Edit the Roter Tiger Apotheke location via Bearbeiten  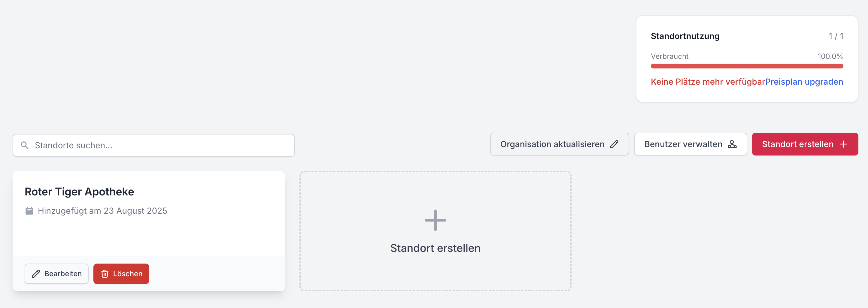tap(56, 274)
